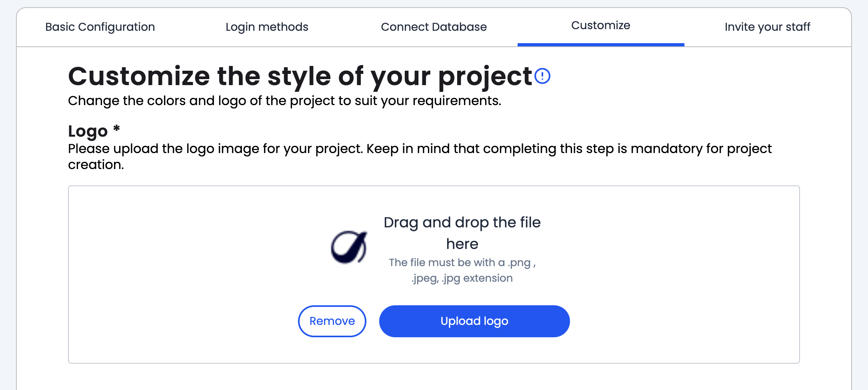The height and width of the screenshot is (390, 868).
Task: Open the Basic Configuration tab
Action: point(100,27)
